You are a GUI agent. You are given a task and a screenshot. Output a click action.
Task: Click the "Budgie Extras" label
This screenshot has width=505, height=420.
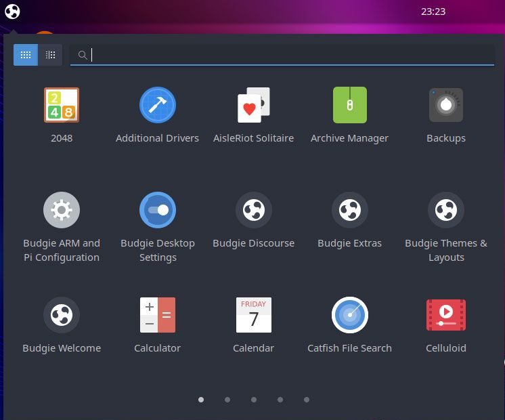pos(350,243)
